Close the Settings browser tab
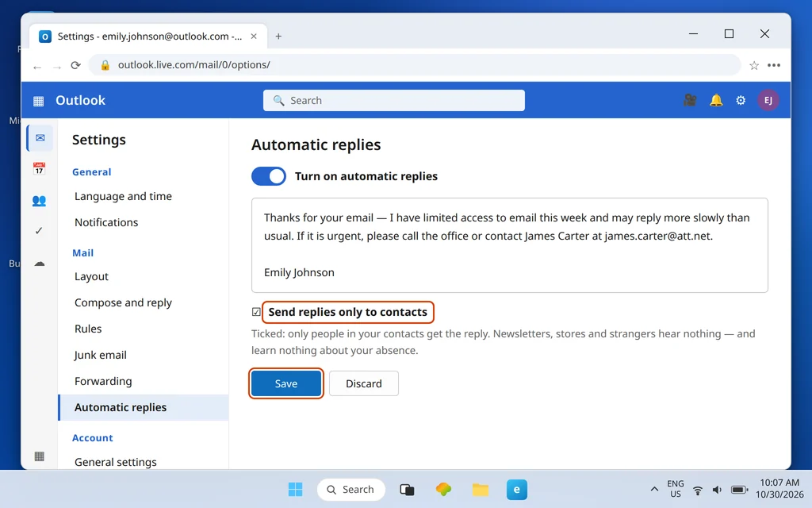This screenshot has width=812, height=508. coord(254,37)
